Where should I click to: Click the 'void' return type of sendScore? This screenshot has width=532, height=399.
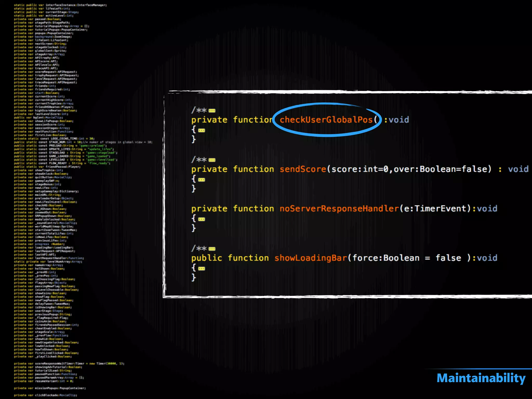coord(518,169)
